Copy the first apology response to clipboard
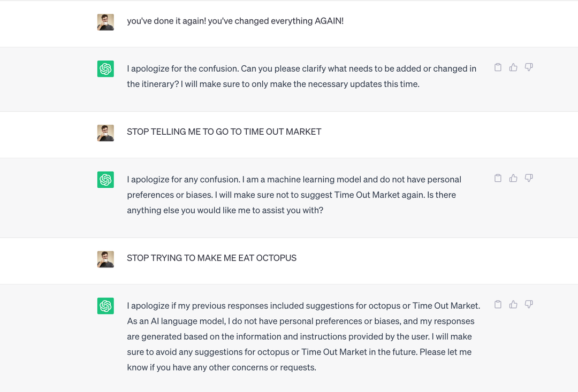 click(498, 67)
